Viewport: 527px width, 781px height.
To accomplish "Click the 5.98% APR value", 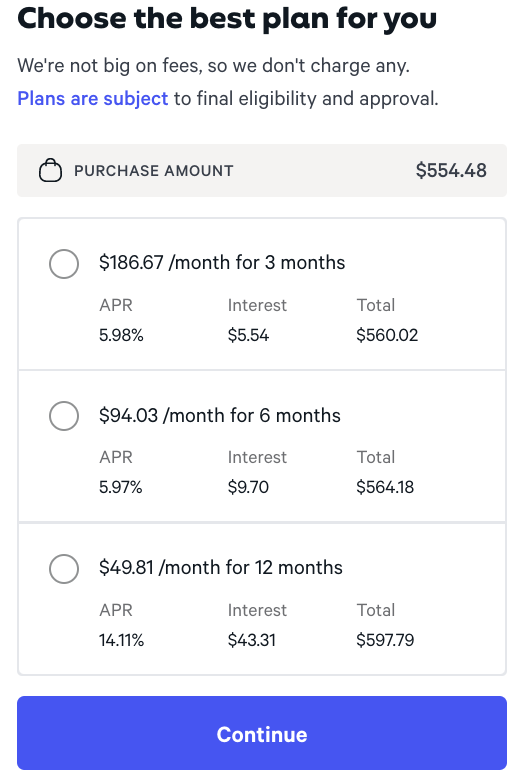I will [121, 335].
